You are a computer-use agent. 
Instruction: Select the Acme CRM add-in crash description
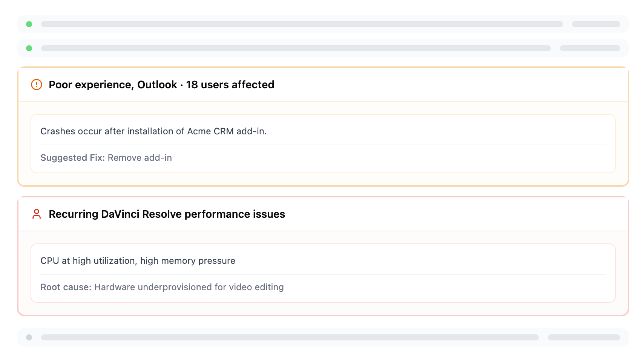(x=153, y=131)
